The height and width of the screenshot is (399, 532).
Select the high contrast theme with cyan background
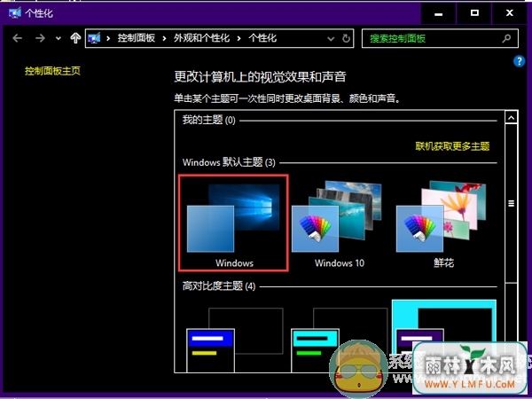point(444,336)
